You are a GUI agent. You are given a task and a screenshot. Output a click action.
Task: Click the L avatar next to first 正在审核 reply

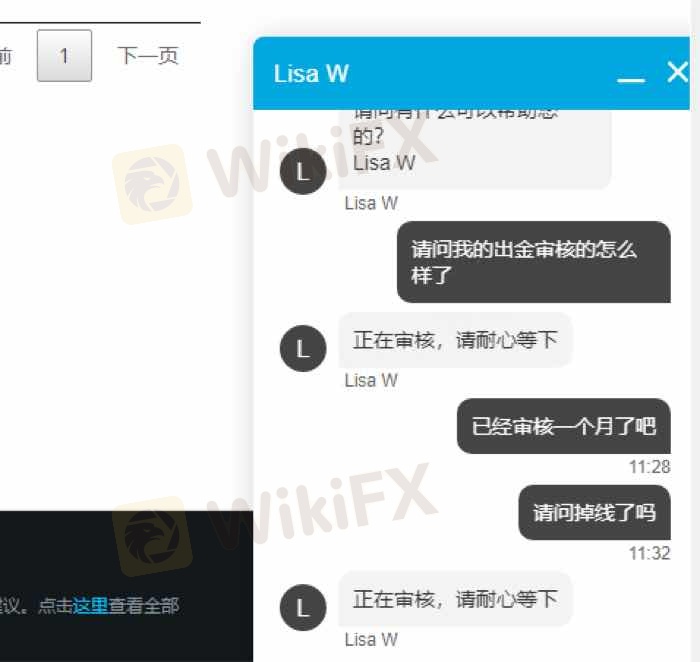[x=303, y=348]
